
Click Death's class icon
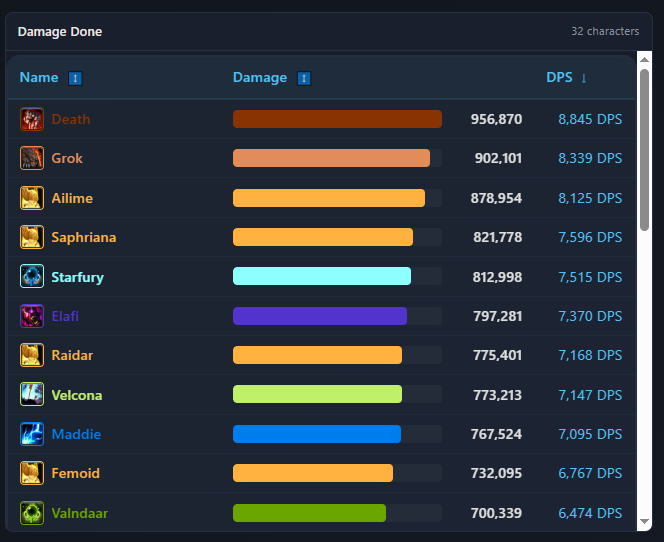(x=32, y=119)
